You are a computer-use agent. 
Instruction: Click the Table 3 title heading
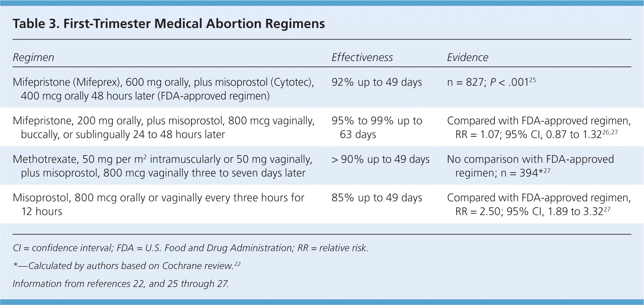[169, 24]
